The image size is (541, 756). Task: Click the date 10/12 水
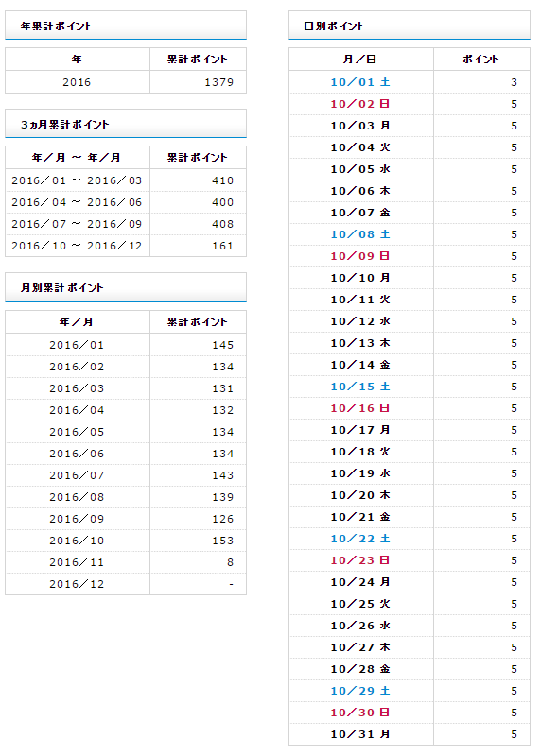click(360, 321)
